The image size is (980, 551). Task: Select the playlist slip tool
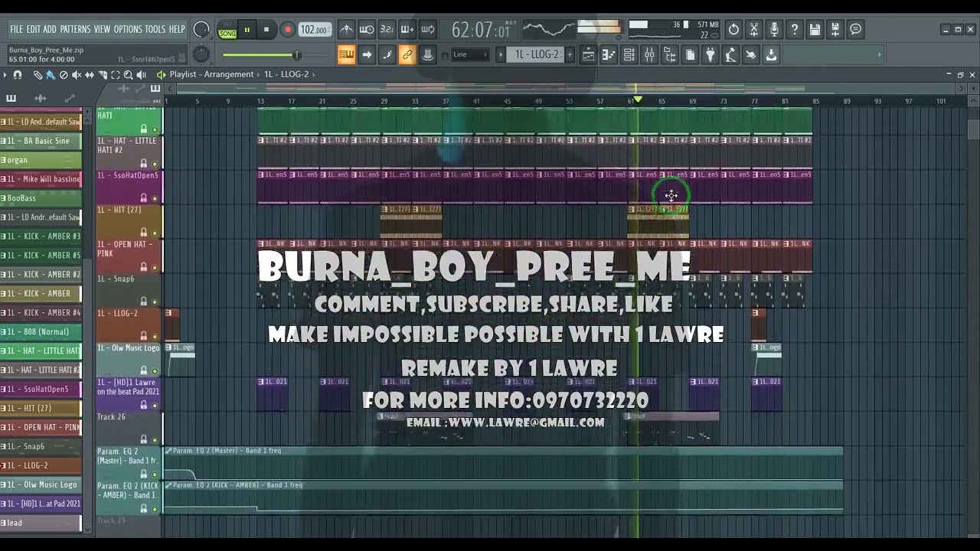point(90,75)
